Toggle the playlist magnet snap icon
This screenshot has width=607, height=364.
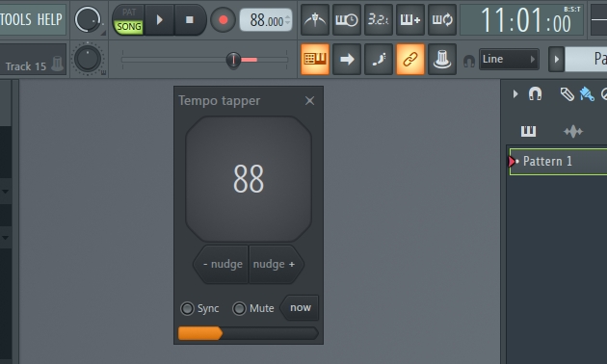535,94
